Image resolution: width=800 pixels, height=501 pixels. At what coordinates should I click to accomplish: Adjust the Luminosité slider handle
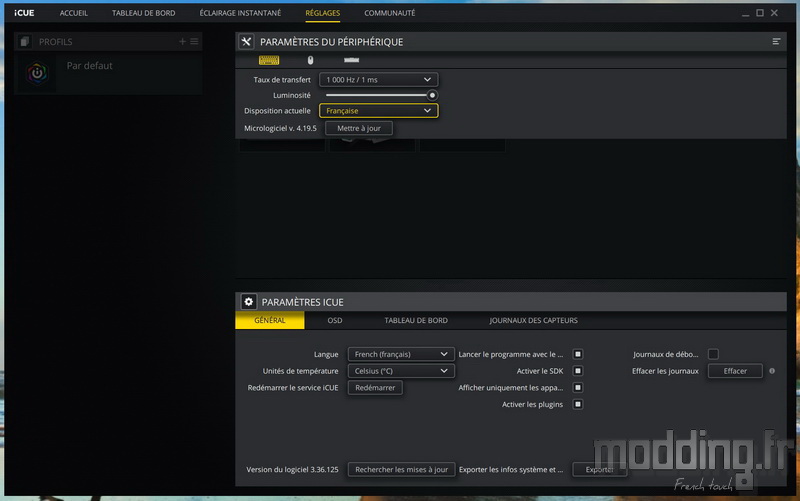click(432, 95)
